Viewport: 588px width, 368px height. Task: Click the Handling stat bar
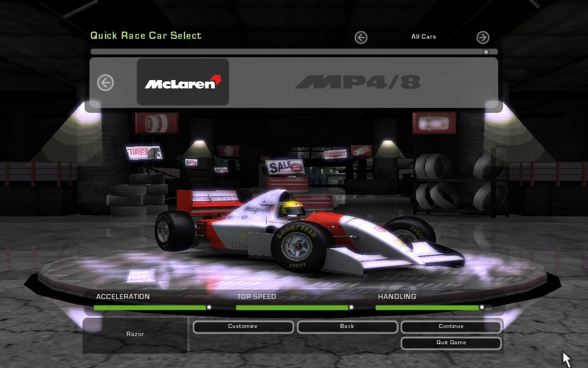pos(430,307)
